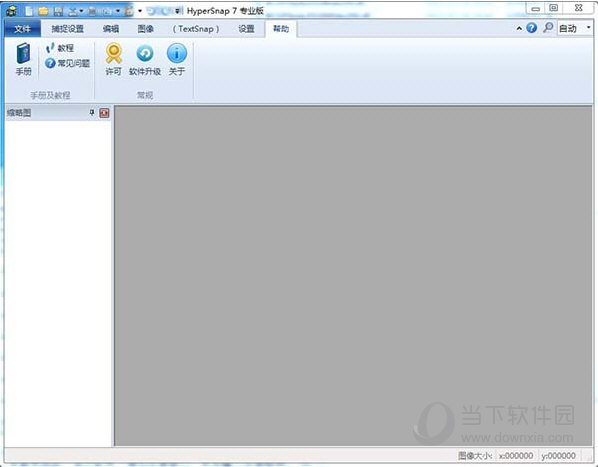Open the 关于 about info icon
Screen dimensions: 598x467
pyautogui.click(x=177, y=59)
